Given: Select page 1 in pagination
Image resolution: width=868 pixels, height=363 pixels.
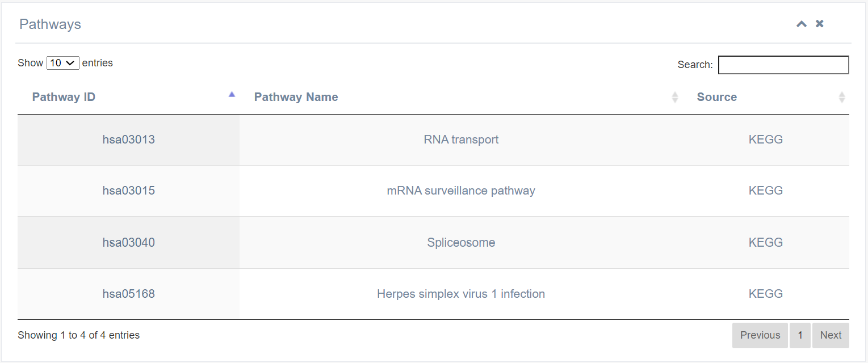Looking at the screenshot, I should click(x=800, y=335).
